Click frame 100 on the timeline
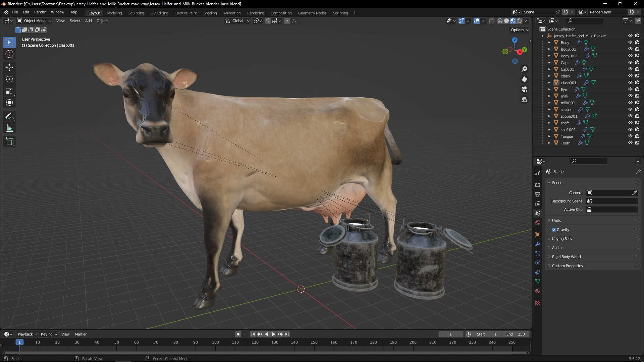 (215, 343)
